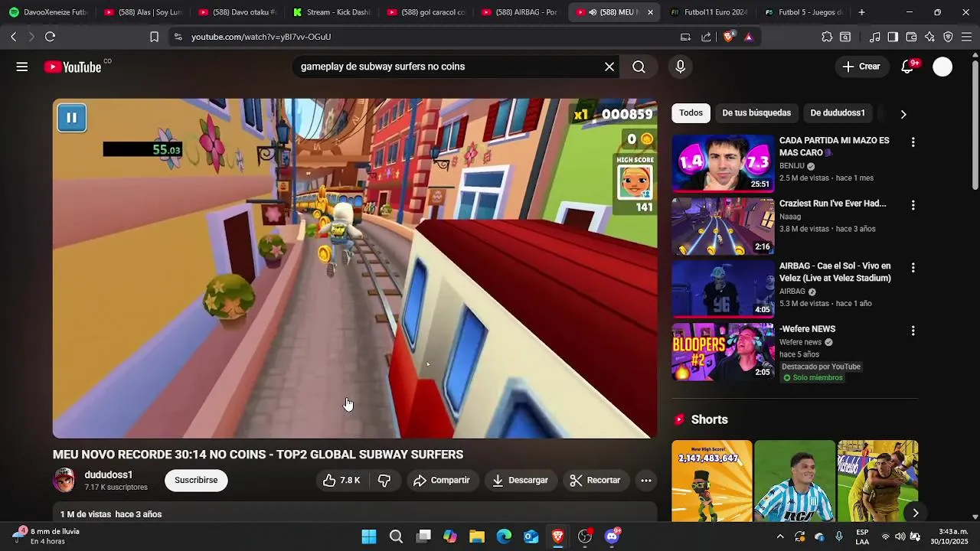
Task: Open the YouTube guide hamburger menu
Action: pyautogui.click(x=22, y=67)
